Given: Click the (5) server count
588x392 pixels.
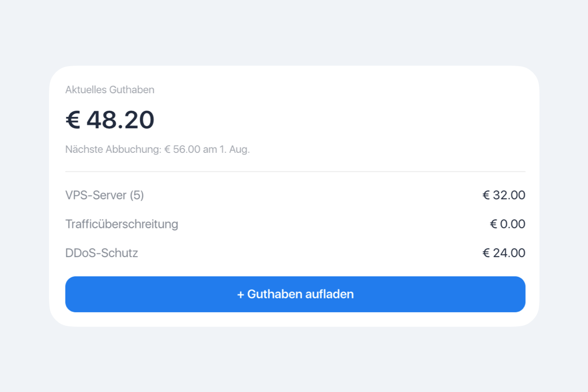Looking at the screenshot, I should pyautogui.click(x=137, y=196).
